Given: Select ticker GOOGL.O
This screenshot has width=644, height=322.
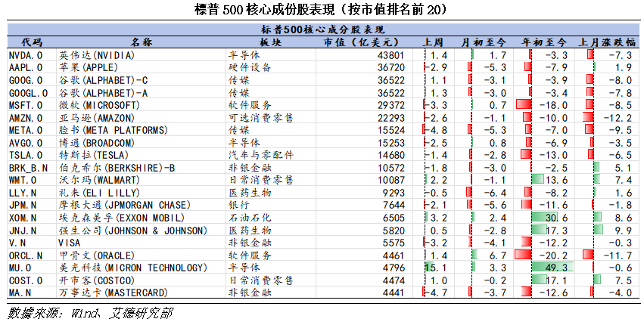Looking at the screenshot, I should (28, 93).
